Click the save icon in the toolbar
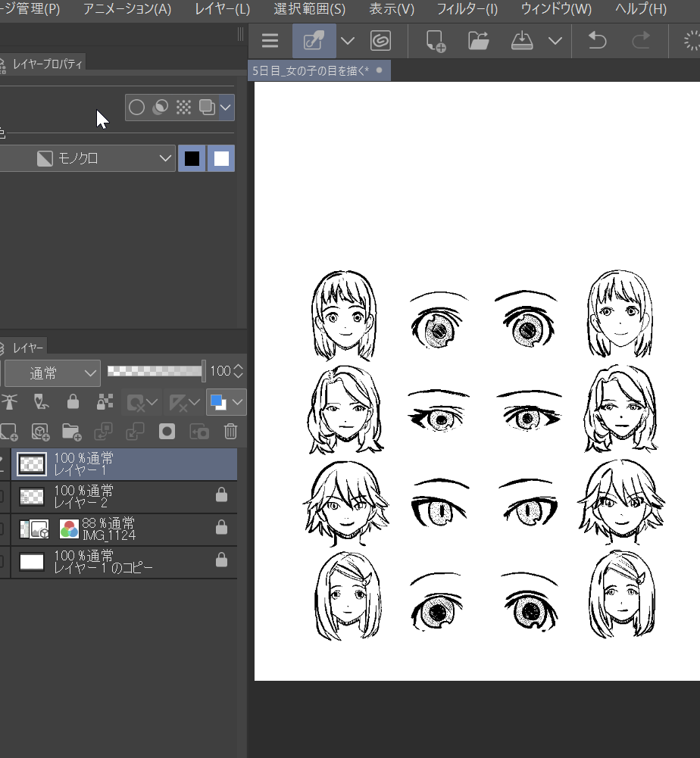The height and width of the screenshot is (758, 700). (523, 41)
